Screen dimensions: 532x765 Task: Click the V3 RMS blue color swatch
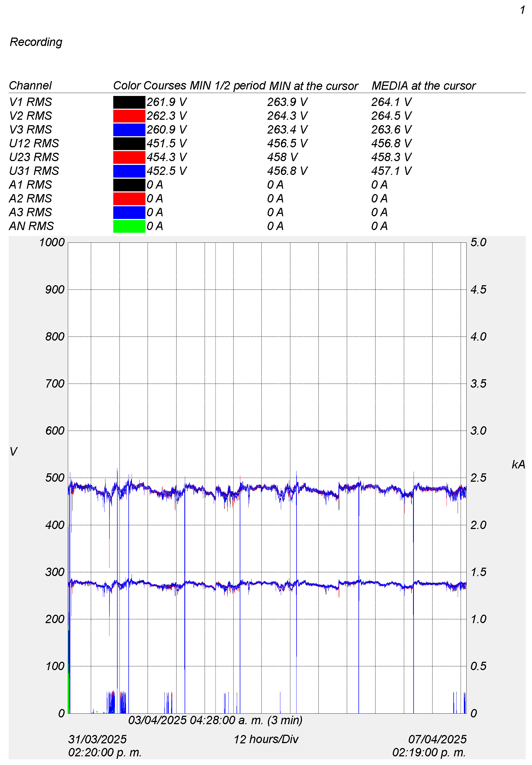click(129, 129)
